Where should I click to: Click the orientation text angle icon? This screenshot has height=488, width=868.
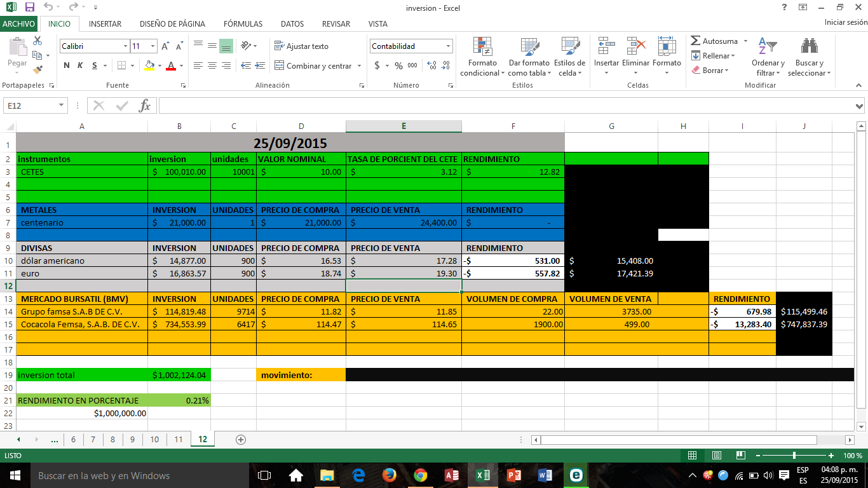[245, 46]
